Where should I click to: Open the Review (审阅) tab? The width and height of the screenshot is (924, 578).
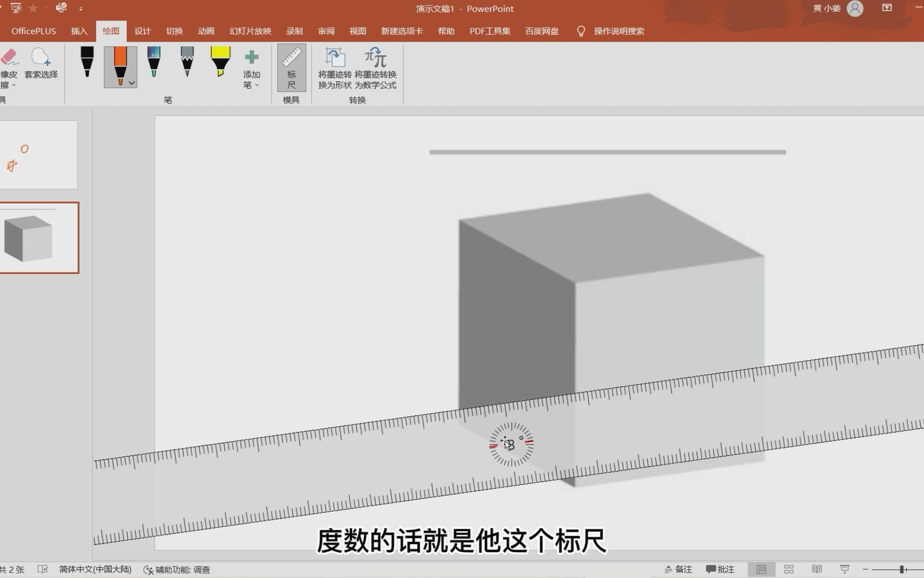(326, 31)
